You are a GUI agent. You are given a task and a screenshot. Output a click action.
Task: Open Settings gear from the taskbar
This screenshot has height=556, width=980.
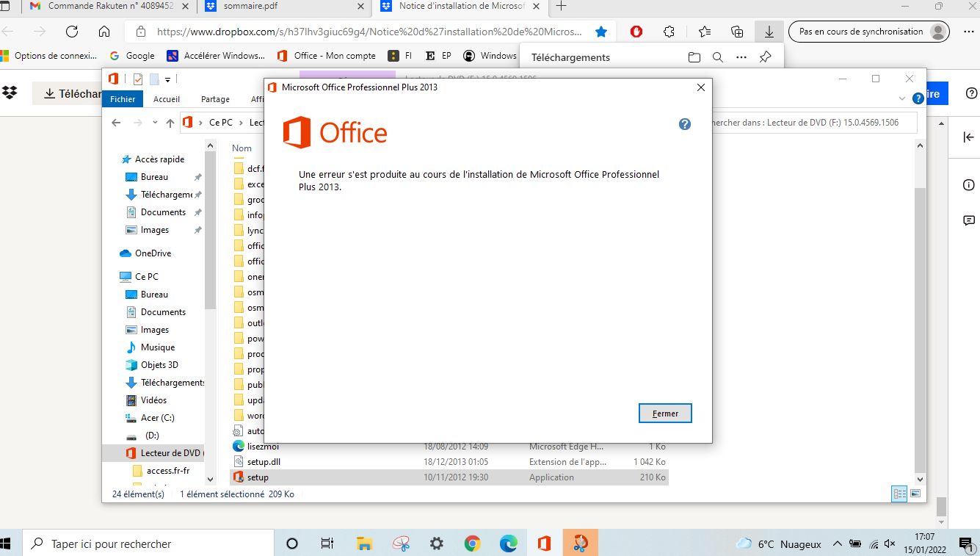pyautogui.click(x=436, y=544)
